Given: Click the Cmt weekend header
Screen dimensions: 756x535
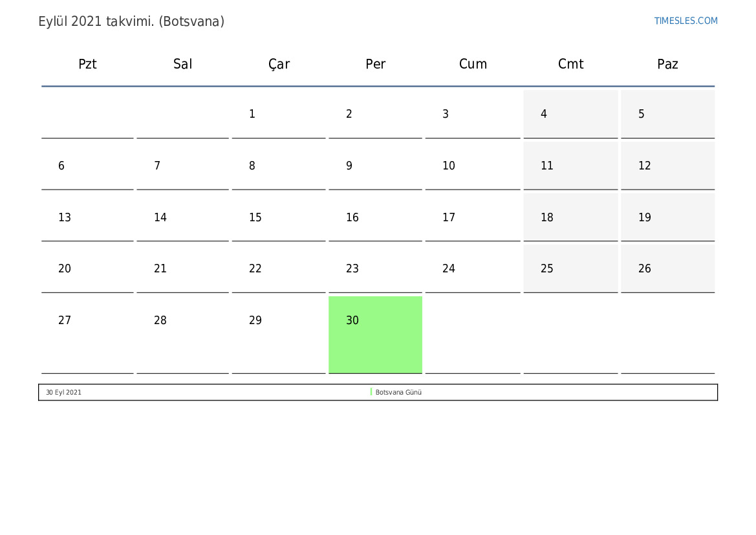Looking at the screenshot, I should point(570,64).
